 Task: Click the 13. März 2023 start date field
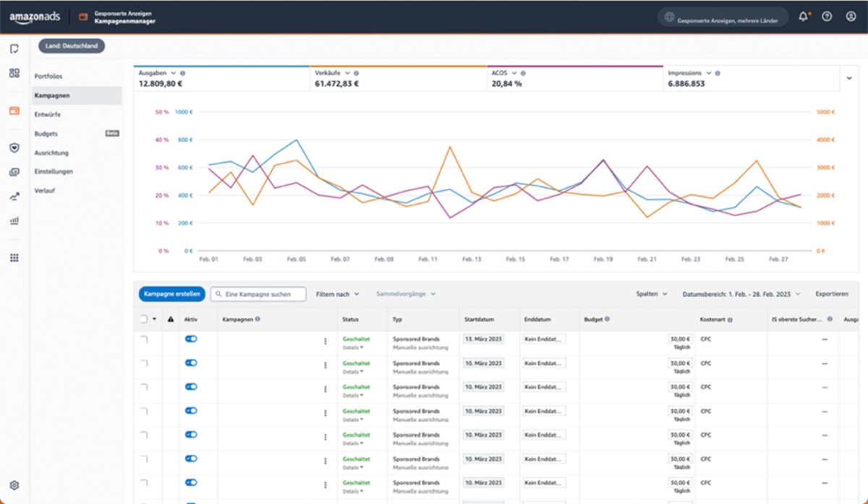point(483,338)
